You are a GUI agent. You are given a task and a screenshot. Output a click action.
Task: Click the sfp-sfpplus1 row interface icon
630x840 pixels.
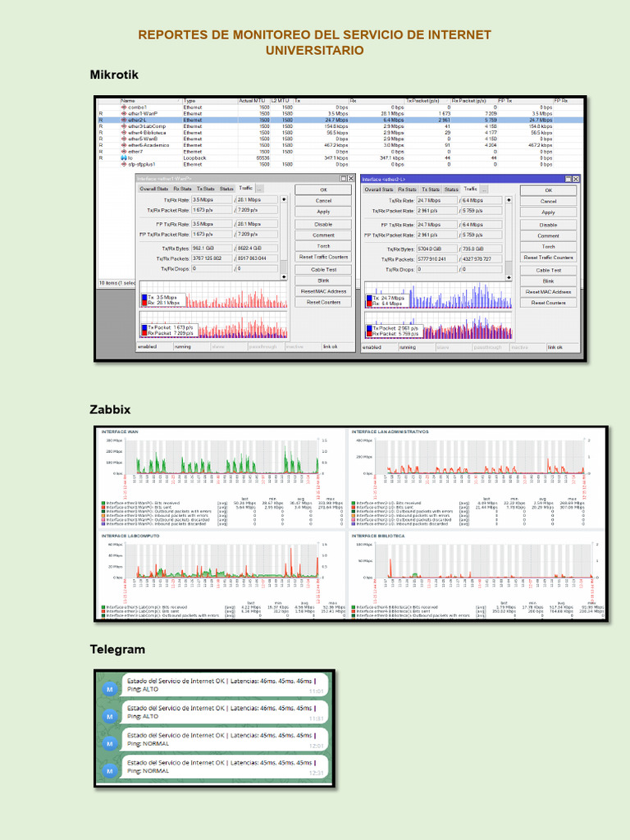[x=124, y=164]
